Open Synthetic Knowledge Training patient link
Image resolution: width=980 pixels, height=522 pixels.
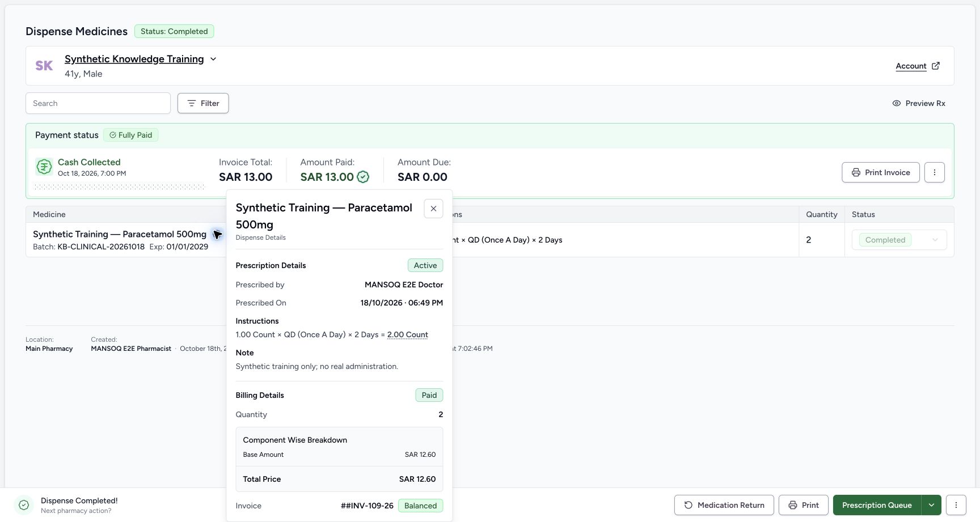click(134, 59)
